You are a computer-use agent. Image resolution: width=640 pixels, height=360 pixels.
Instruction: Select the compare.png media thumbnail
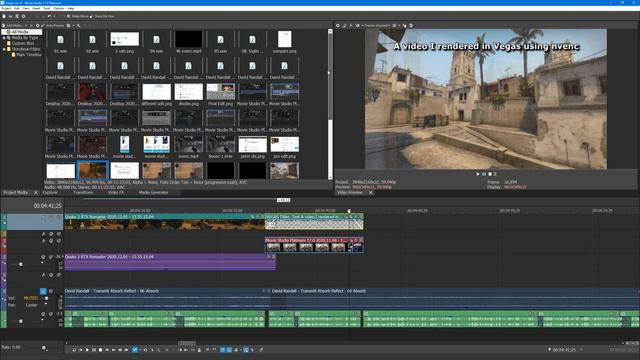(284, 42)
